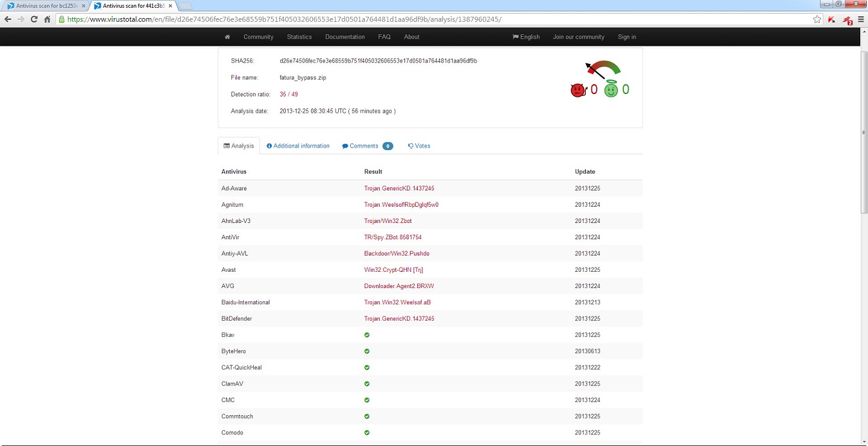Image resolution: width=868 pixels, height=446 pixels.
Task: Click the red devil malicious vote icon
Action: (578, 90)
